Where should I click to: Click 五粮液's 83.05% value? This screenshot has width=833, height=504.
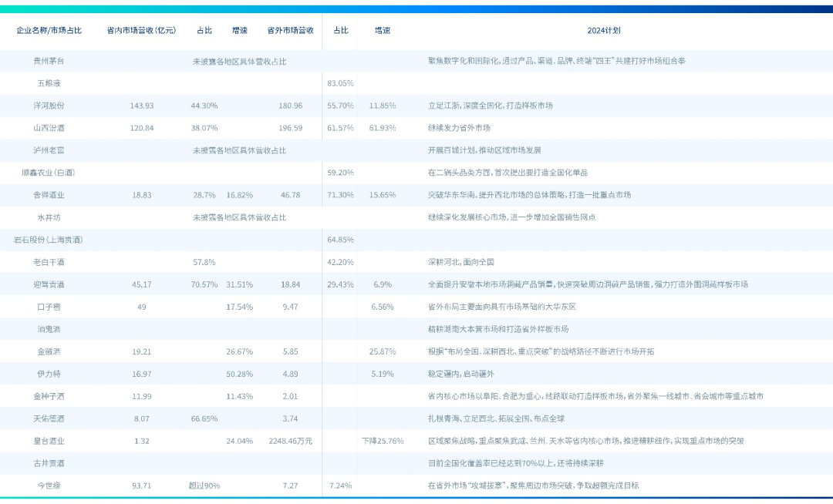coord(341,83)
